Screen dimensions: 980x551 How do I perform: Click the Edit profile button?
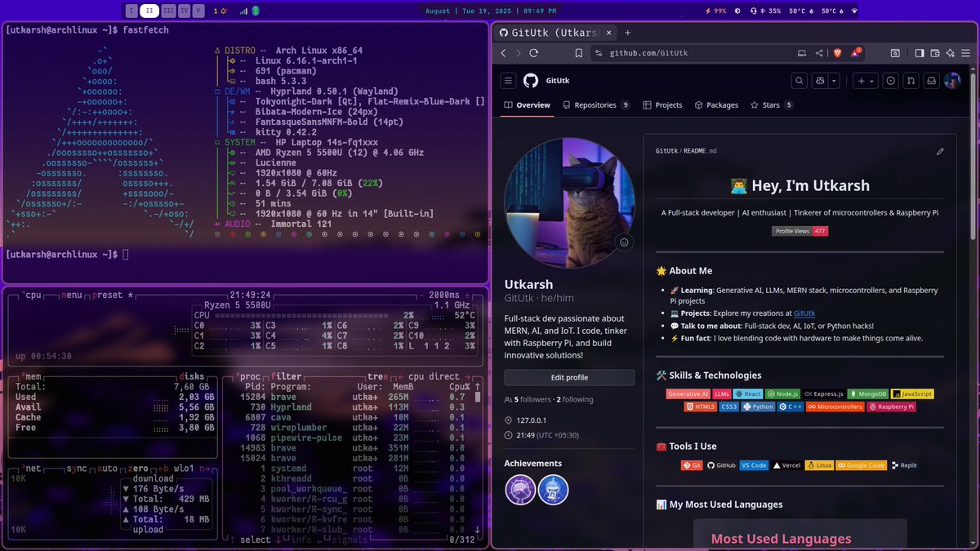[x=569, y=377]
